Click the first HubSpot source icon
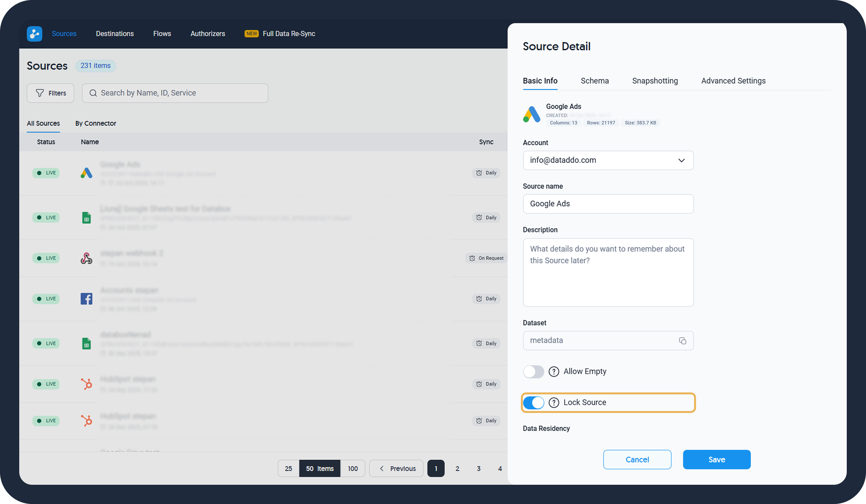Viewport: 866px width, 504px height. (x=86, y=384)
